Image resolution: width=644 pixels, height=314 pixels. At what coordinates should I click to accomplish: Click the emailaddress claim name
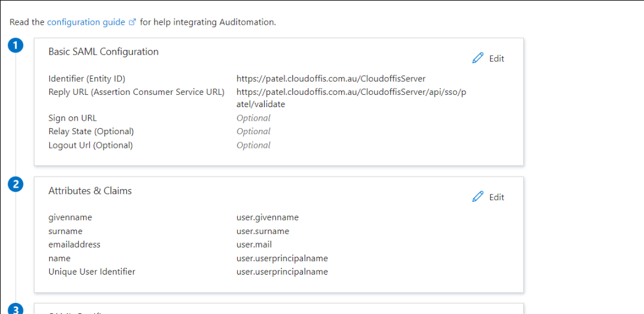click(x=74, y=244)
